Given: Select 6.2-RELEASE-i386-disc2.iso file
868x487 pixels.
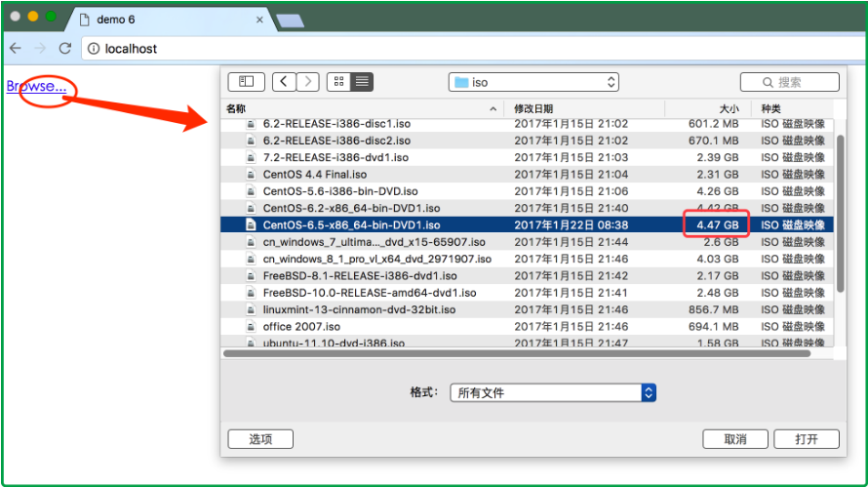Looking at the screenshot, I should point(527,141).
